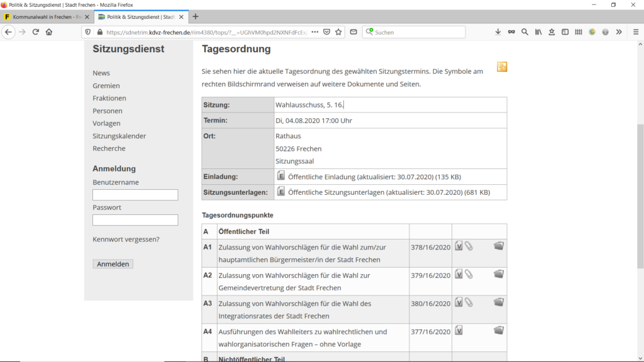Image resolution: width=644 pixels, height=362 pixels.
Task: Click the Forward navigation arrow
Action: coord(22,32)
